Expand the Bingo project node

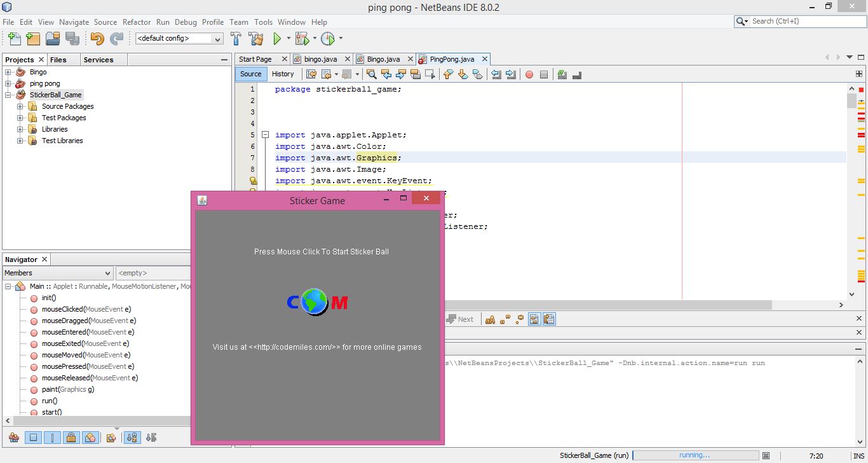tap(9, 72)
